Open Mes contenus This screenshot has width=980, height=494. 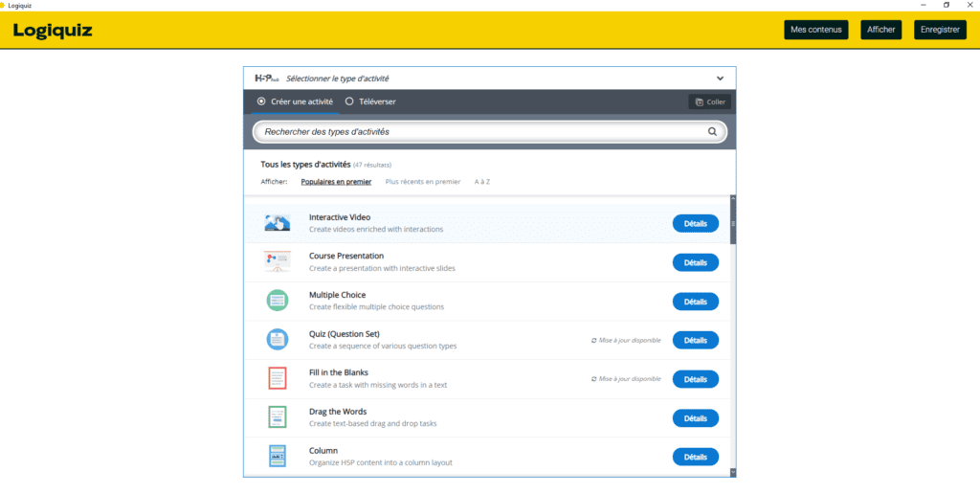point(815,30)
